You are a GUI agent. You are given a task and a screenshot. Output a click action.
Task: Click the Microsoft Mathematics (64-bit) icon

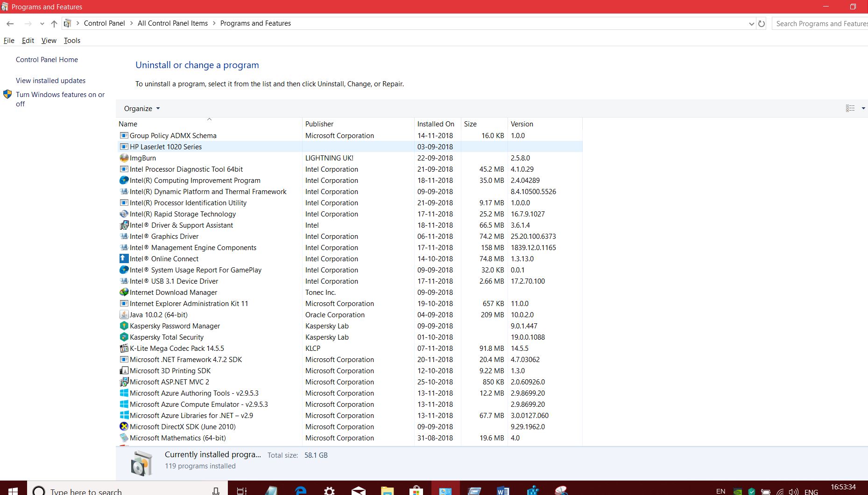pyautogui.click(x=124, y=438)
